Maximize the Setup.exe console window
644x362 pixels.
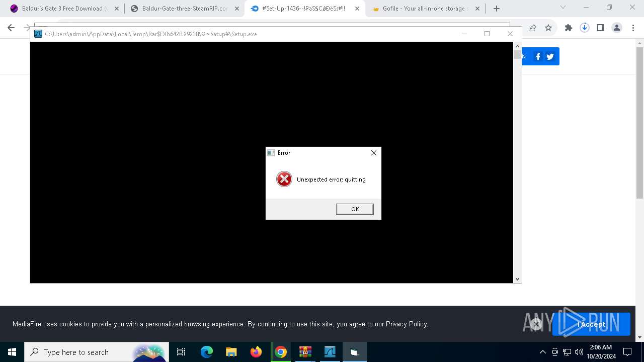click(x=487, y=34)
